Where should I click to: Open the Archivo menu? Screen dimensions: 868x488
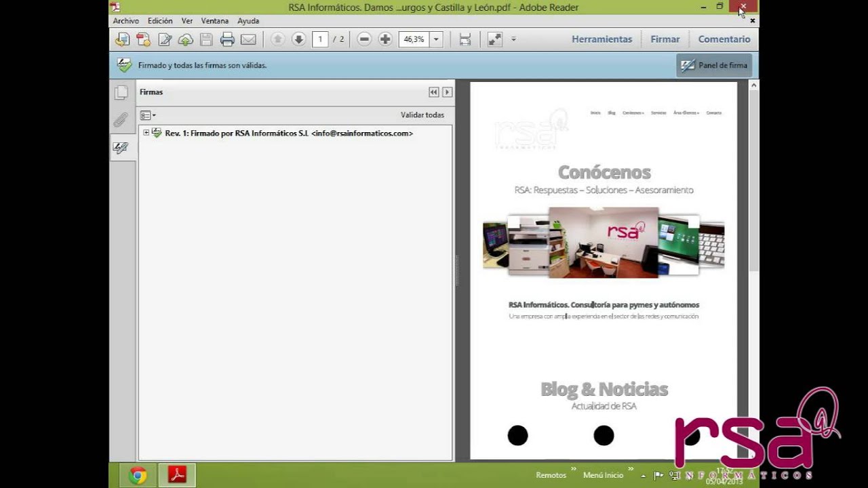click(126, 21)
